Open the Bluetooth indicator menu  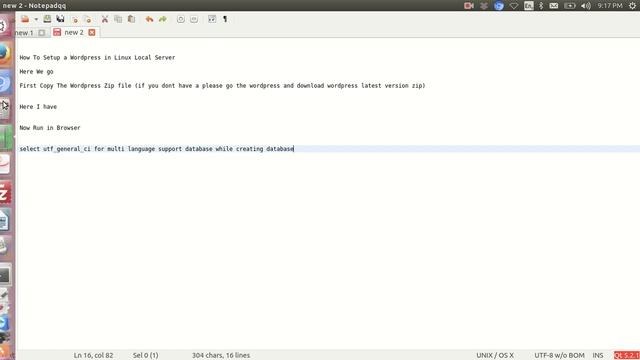click(x=541, y=6)
